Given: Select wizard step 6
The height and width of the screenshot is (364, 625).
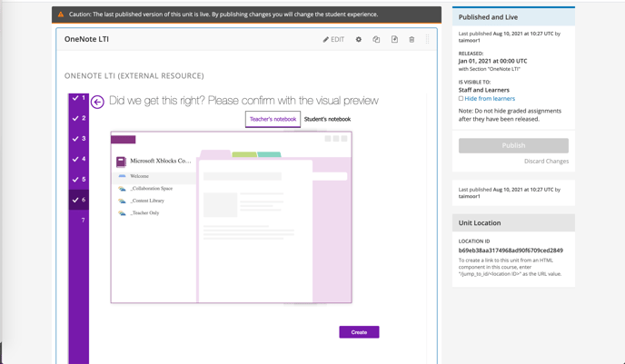Looking at the screenshot, I should tap(79, 200).
